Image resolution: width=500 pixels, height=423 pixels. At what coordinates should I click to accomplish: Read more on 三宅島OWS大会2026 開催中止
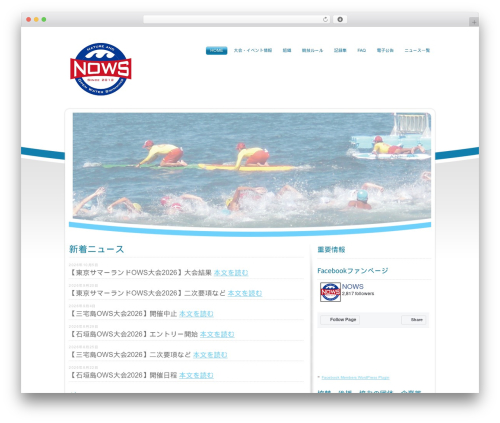tap(196, 314)
